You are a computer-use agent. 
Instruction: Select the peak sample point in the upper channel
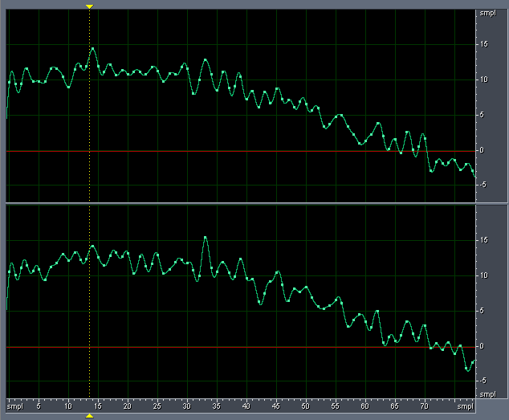[x=92, y=49]
